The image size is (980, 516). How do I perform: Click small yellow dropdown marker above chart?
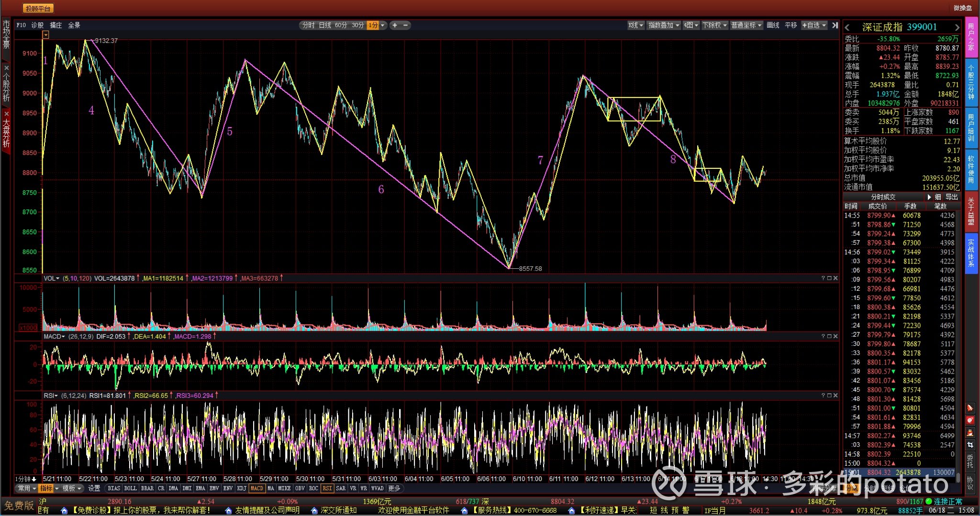(x=46, y=35)
